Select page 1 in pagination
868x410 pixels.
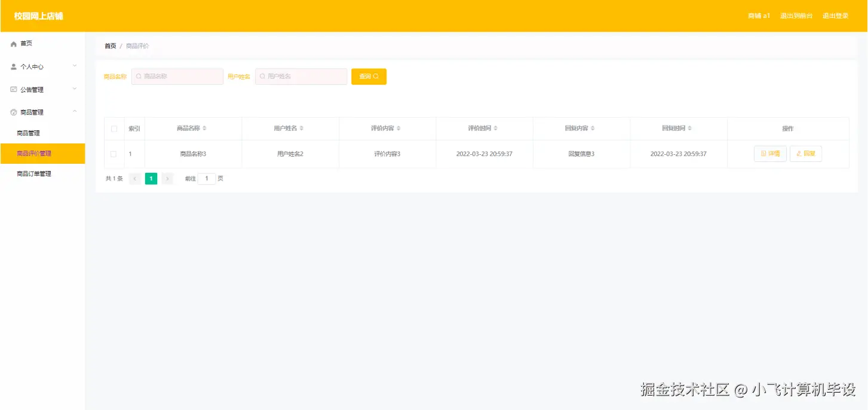tap(151, 179)
